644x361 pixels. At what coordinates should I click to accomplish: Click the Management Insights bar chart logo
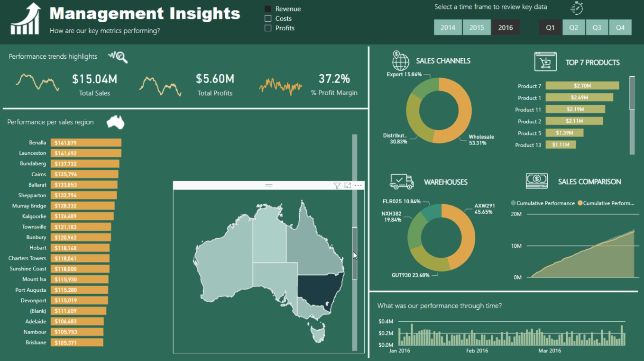point(26,18)
